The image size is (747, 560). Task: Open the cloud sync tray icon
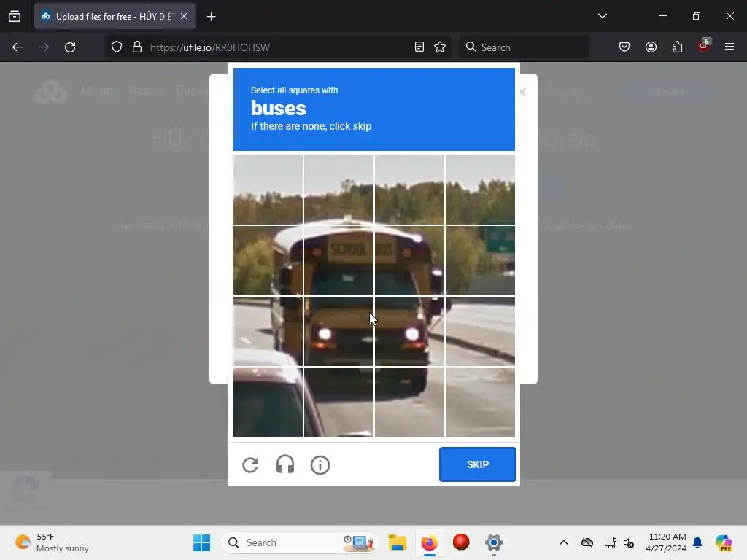587,542
